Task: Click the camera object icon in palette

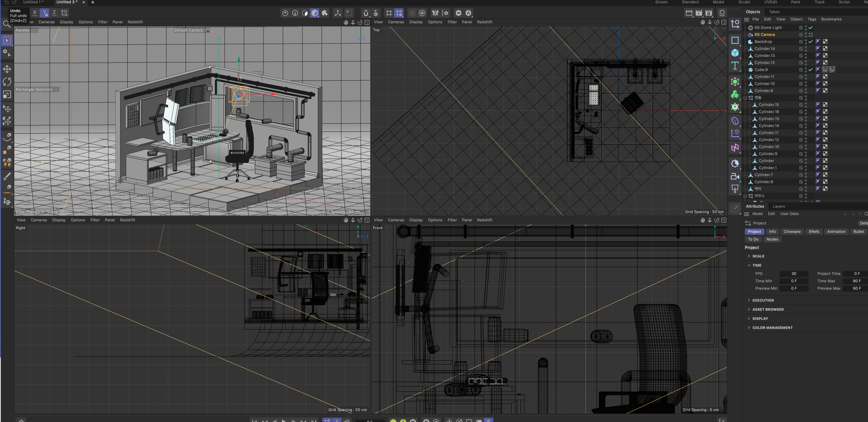Action: click(x=735, y=176)
